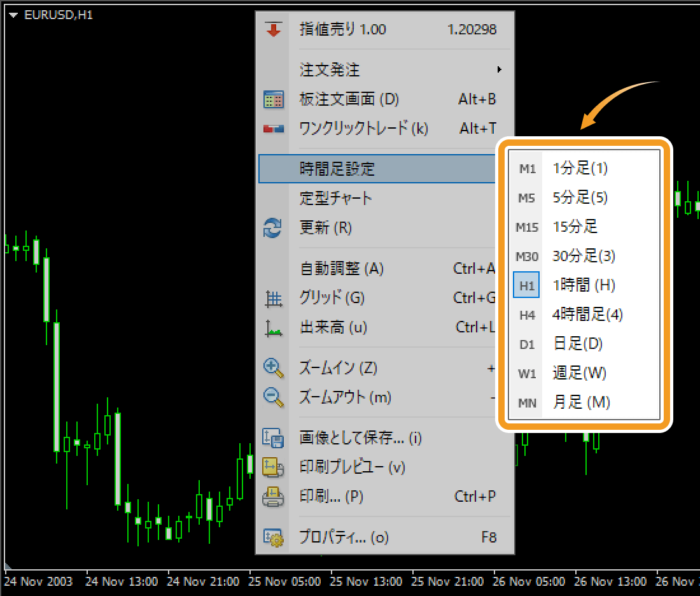Toggle 自動調整 (A) menu entry
700x596 pixels.
tap(377, 269)
